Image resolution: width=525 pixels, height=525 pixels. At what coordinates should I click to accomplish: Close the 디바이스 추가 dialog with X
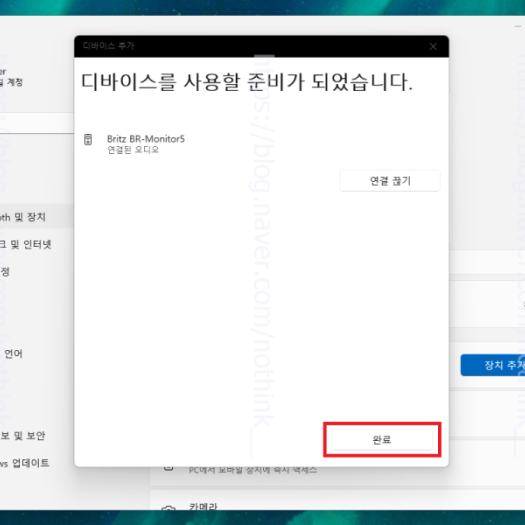[433, 47]
